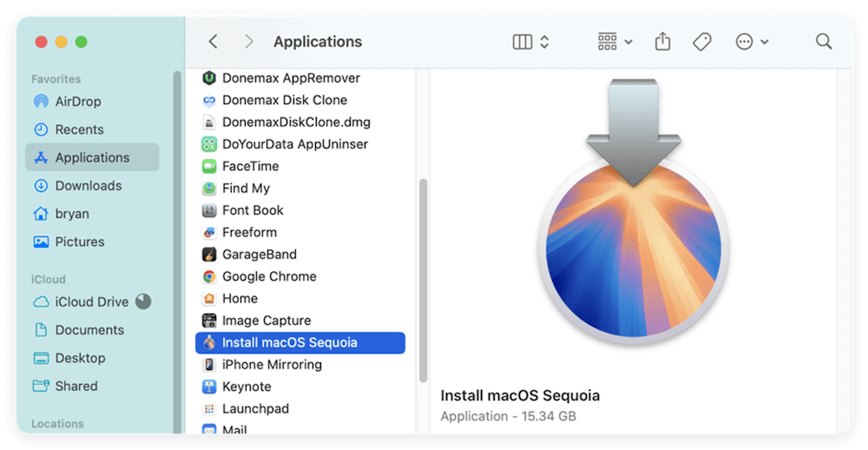This screenshot has width=868, height=450.
Task: Click the iCloud section header
Action: [48, 280]
